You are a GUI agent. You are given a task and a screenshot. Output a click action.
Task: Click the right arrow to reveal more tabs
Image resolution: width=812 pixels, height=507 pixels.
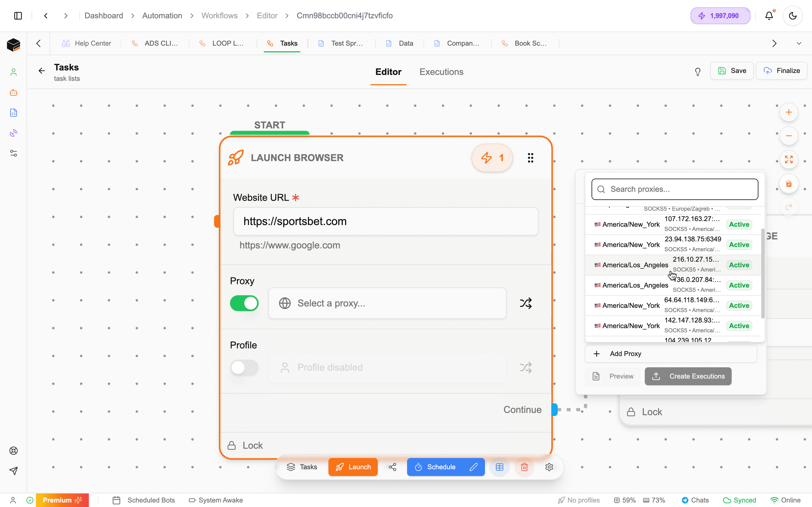point(775,43)
